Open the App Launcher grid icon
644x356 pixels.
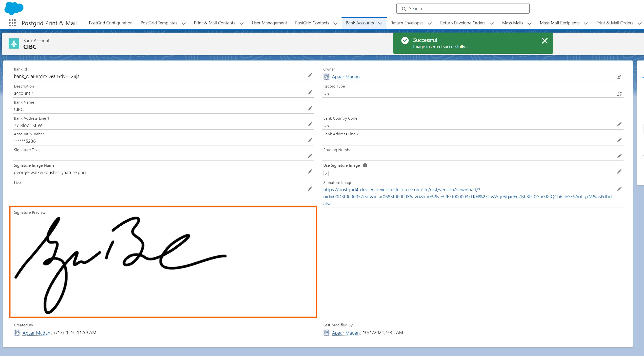12,23
